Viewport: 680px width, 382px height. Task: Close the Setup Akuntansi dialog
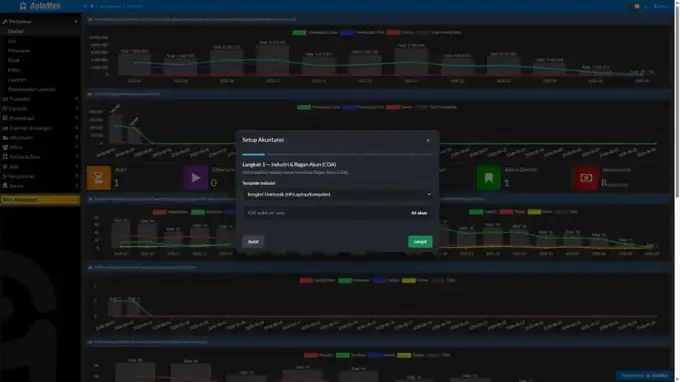(x=428, y=140)
